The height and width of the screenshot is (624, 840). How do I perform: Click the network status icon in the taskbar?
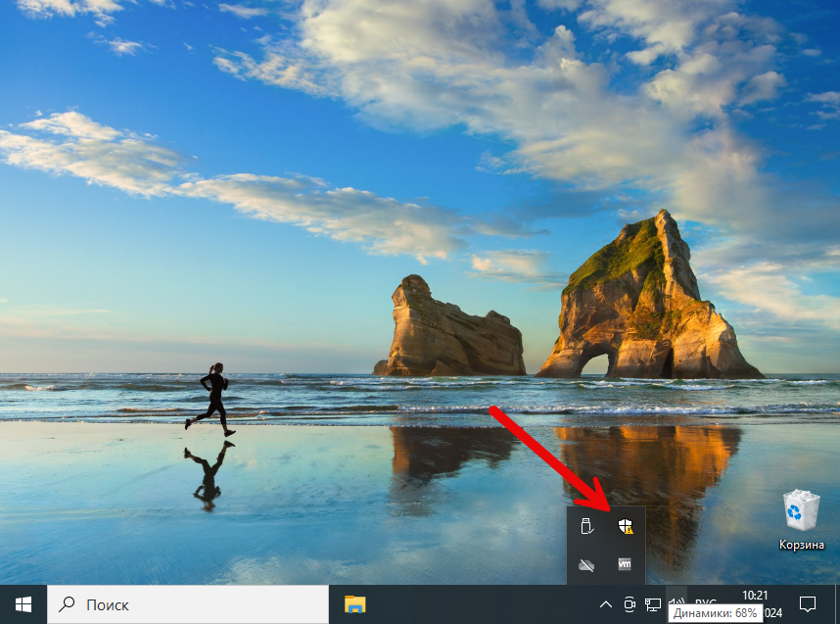pos(651,604)
